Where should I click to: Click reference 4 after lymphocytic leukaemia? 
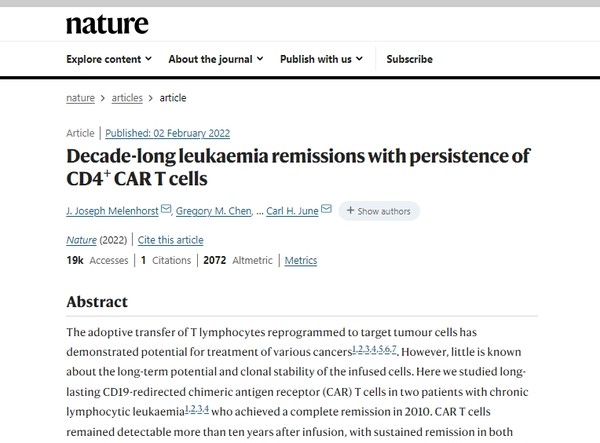point(206,409)
